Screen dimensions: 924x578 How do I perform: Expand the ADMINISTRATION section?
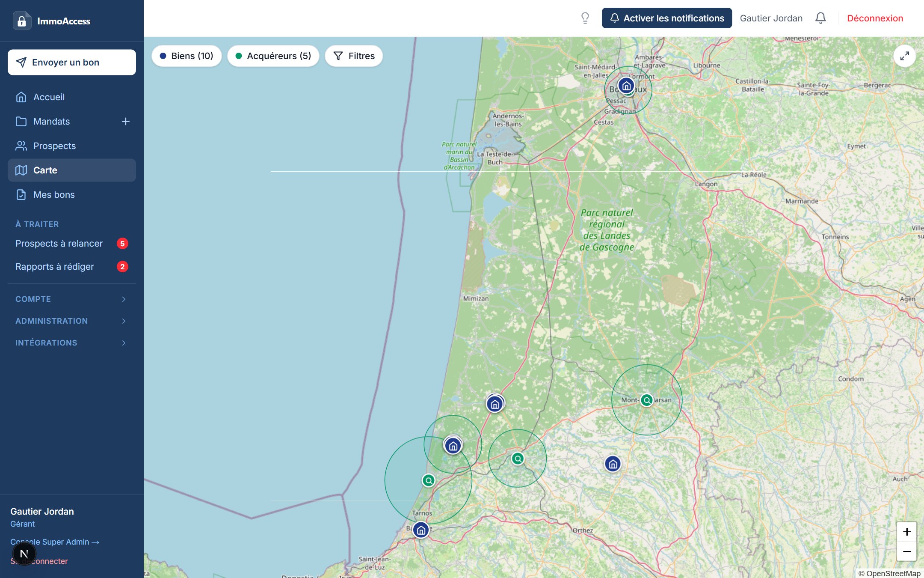(x=72, y=321)
